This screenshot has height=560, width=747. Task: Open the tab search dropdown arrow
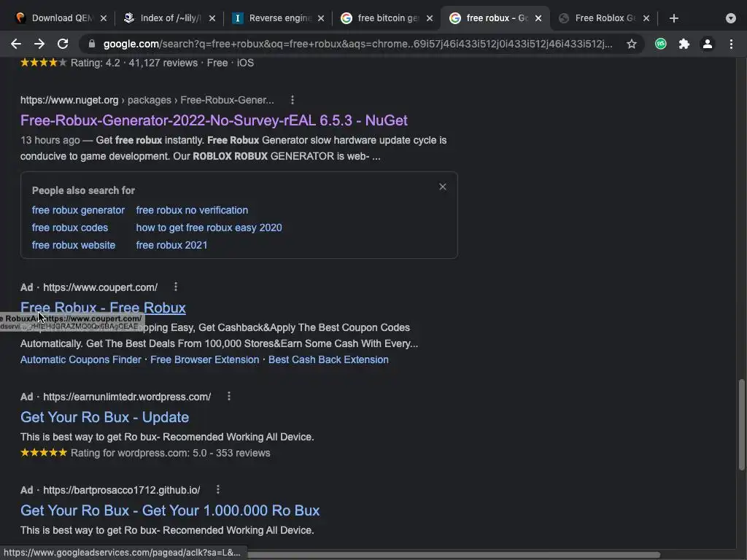click(x=731, y=18)
